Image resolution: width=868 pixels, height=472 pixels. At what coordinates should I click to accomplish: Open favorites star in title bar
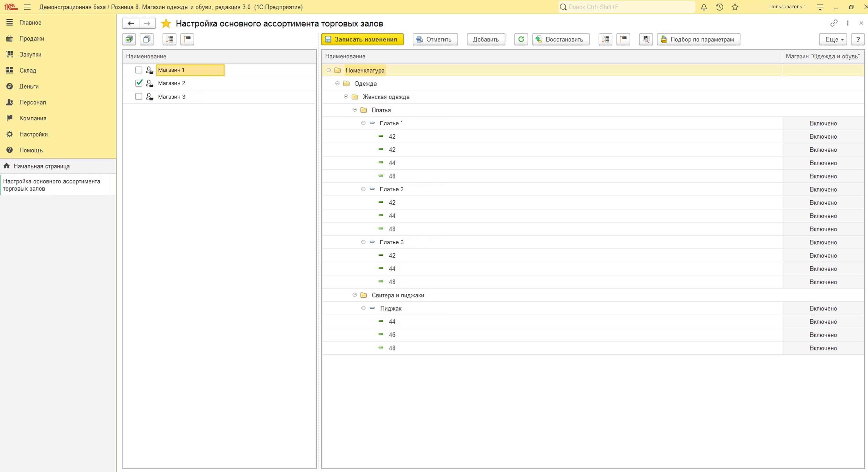(735, 7)
